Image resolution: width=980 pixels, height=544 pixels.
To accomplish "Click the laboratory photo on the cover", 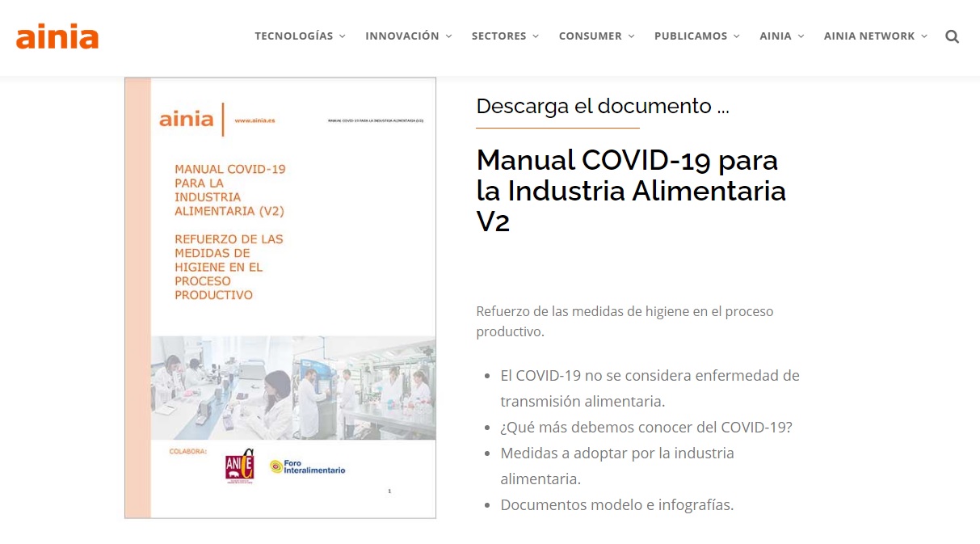I will point(293,388).
